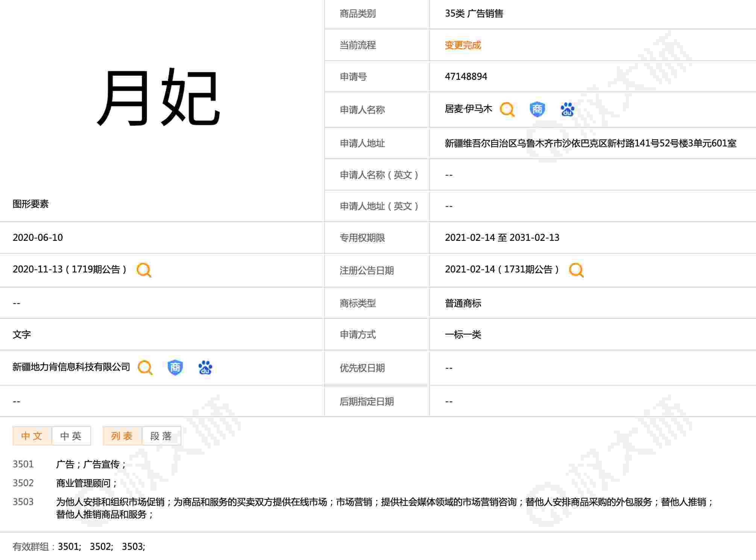This screenshot has width=756, height=560.
Task: Click the blue 商 shield icon beside 居麦·伊马木
Action: pos(537,110)
